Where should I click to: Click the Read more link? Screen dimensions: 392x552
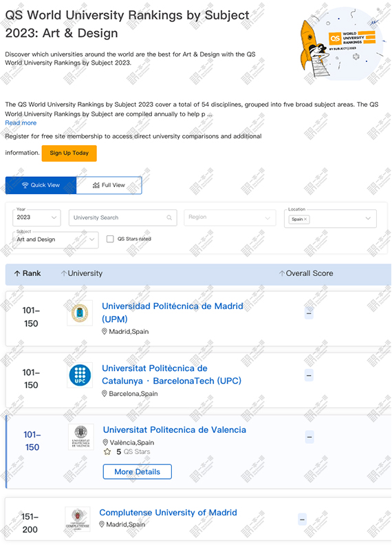[21, 123]
